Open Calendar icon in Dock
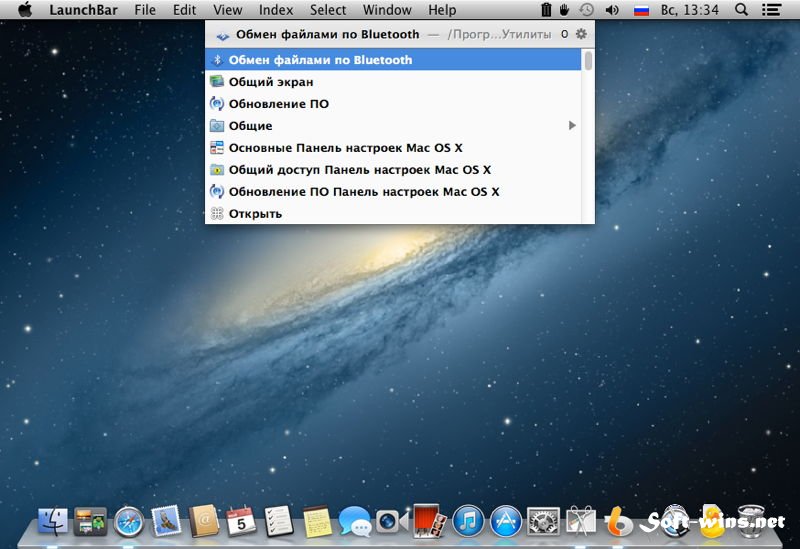 click(x=241, y=521)
